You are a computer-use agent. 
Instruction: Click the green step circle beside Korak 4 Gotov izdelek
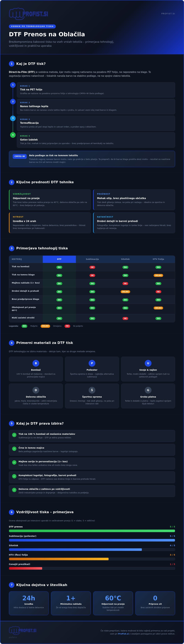pyautogui.click(x=13, y=135)
